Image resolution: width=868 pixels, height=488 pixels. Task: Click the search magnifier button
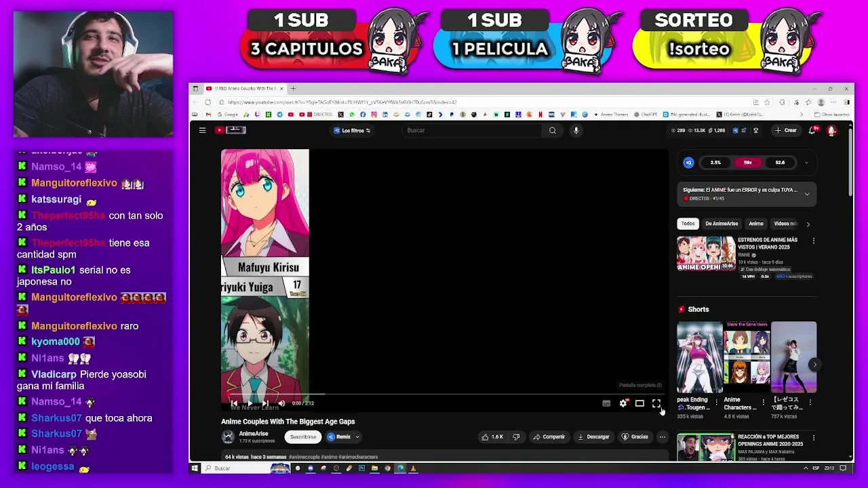pyautogui.click(x=553, y=130)
